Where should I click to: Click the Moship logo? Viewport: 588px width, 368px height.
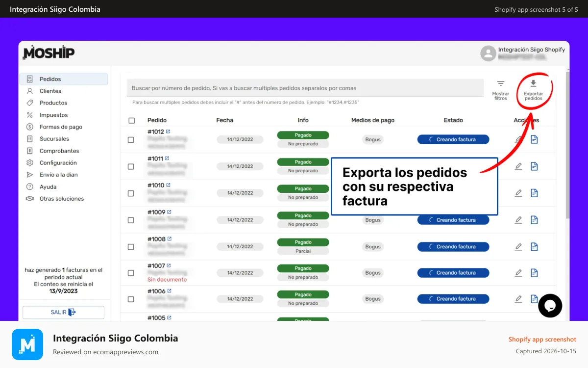49,52
